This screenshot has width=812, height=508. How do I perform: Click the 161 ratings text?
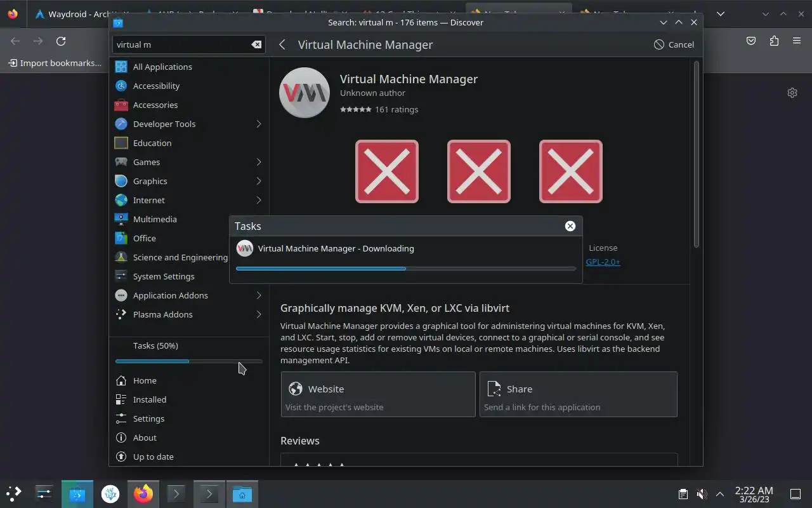pyautogui.click(x=396, y=109)
